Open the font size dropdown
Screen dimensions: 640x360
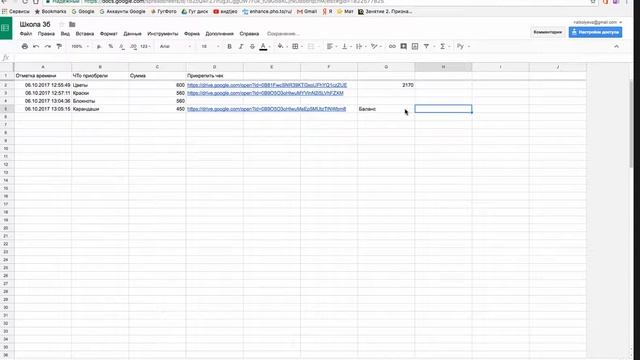pyautogui.click(x=210, y=47)
